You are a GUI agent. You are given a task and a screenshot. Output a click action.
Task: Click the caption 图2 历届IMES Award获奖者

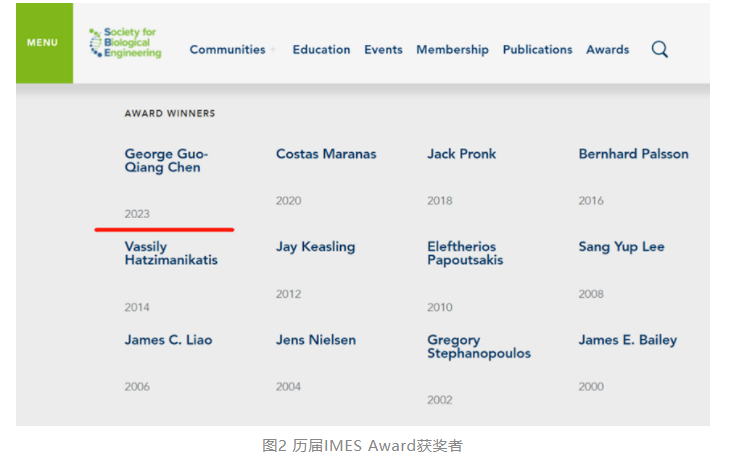tap(363, 446)
